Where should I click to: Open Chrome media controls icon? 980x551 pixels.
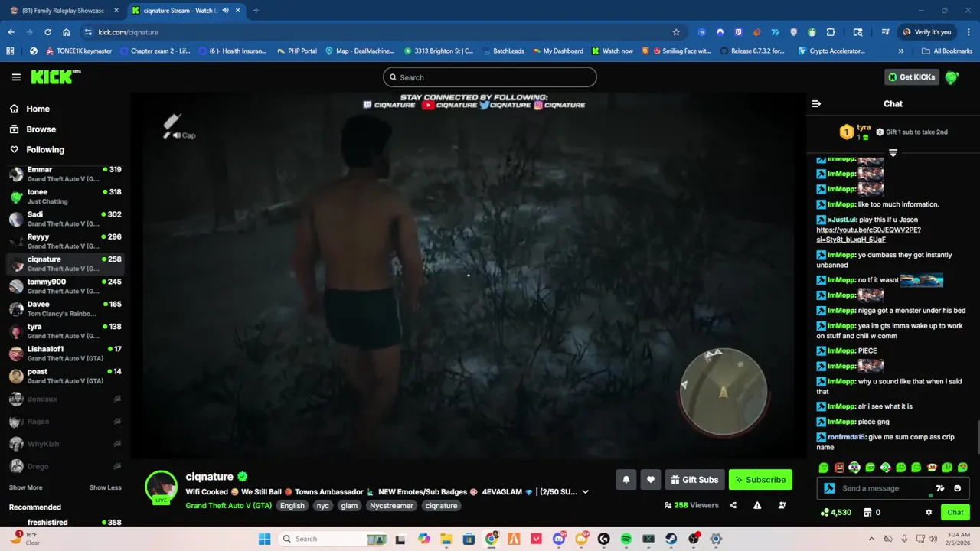[x=885, y=32]
